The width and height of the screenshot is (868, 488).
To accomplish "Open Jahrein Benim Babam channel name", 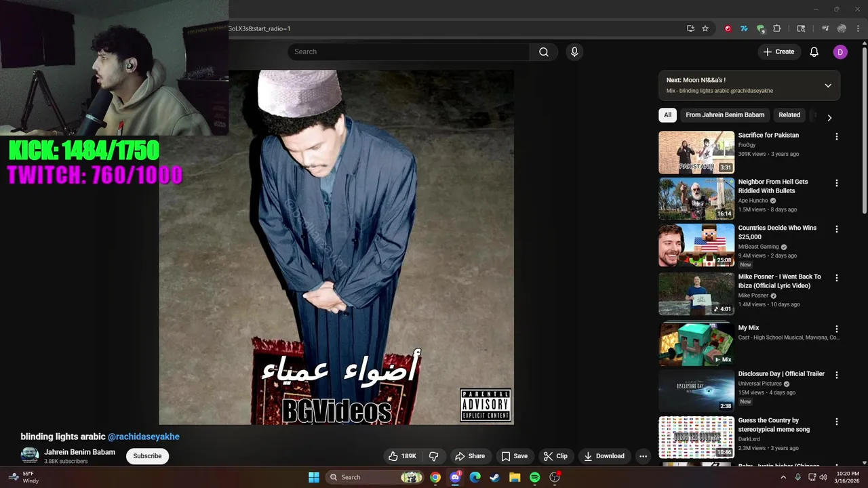I will (79, 452).
